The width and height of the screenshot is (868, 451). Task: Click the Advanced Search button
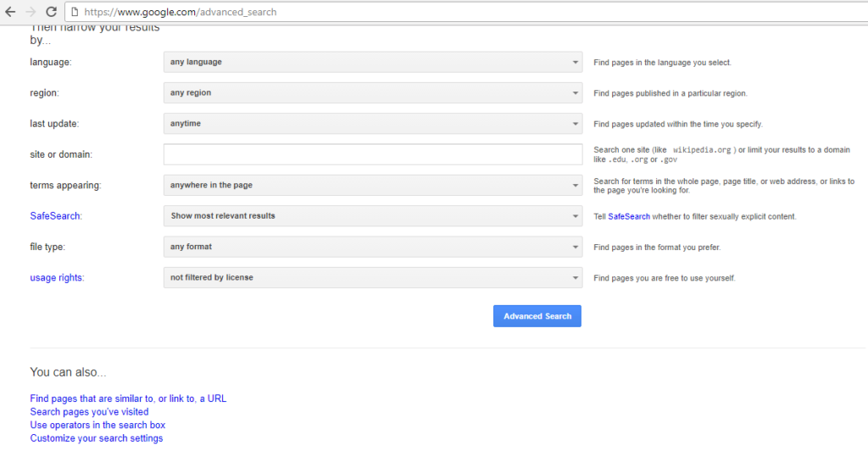[x=537, y=316]
